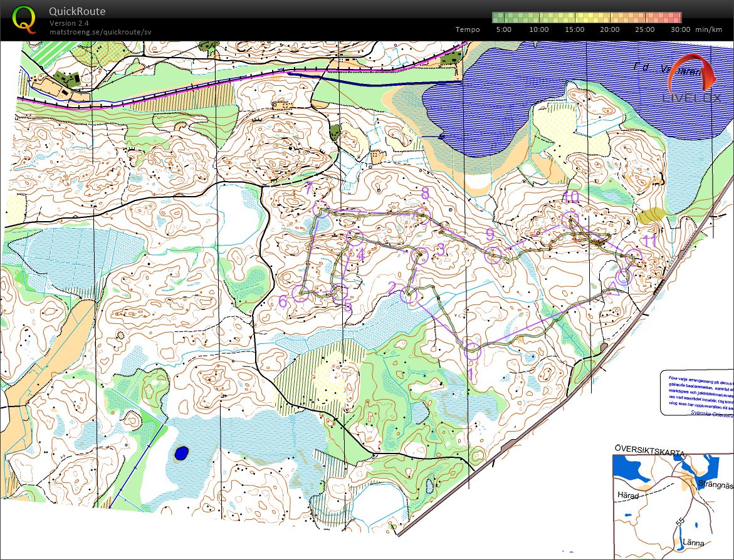
Task: Select the Version 2.4 label
Action: (70, 23)
